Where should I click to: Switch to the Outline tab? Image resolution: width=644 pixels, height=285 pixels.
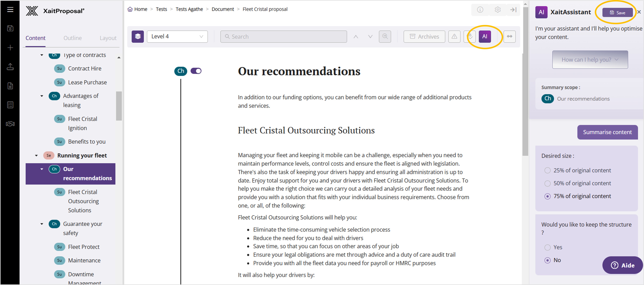(72, 38)
